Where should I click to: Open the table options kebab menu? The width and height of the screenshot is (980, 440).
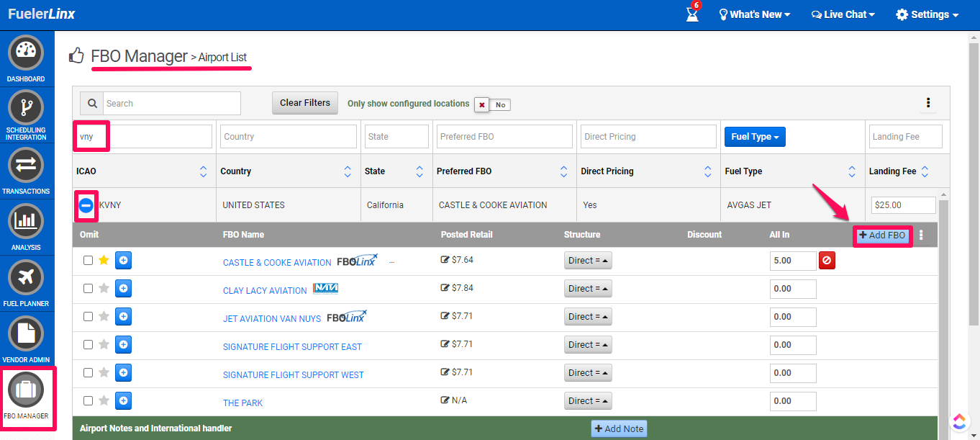[928, 103]
